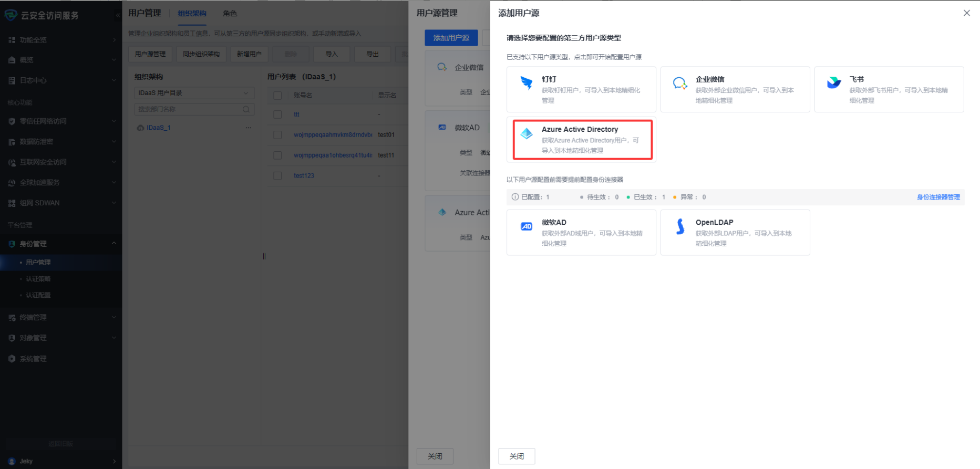The height and width of the screenshot is (469, 980).
Task: Check the box for the test11 user row
Action: [x=277, y=155]
